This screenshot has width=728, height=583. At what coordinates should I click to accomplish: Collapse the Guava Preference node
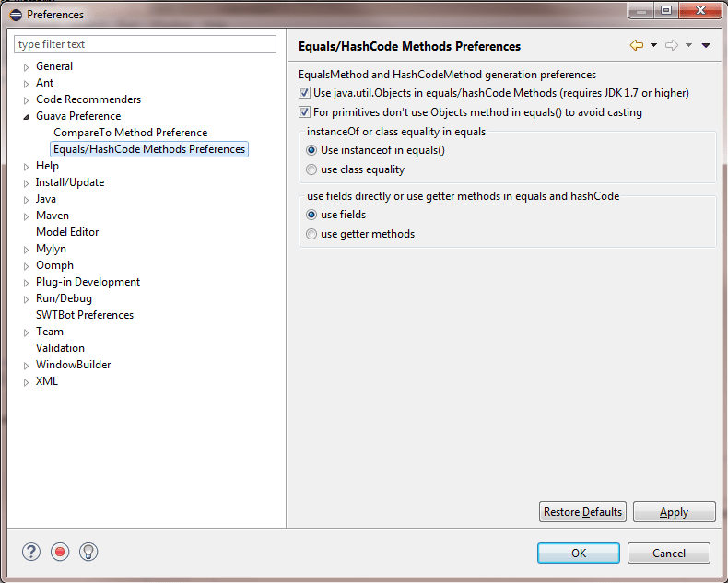click(27, 117)
